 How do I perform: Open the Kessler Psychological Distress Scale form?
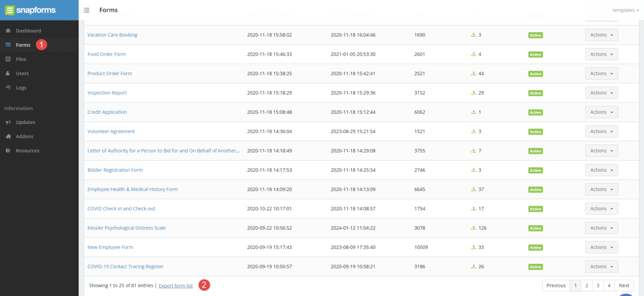[x=126, y=228]
